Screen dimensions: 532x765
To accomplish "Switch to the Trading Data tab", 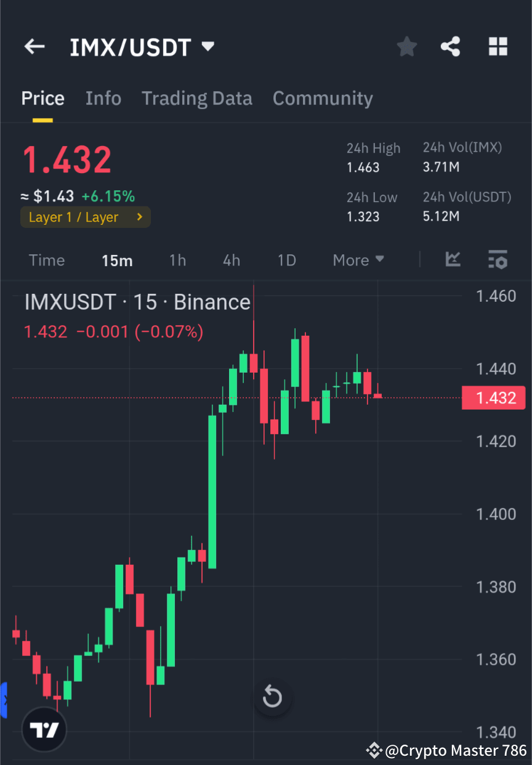I will click(197, 98).
